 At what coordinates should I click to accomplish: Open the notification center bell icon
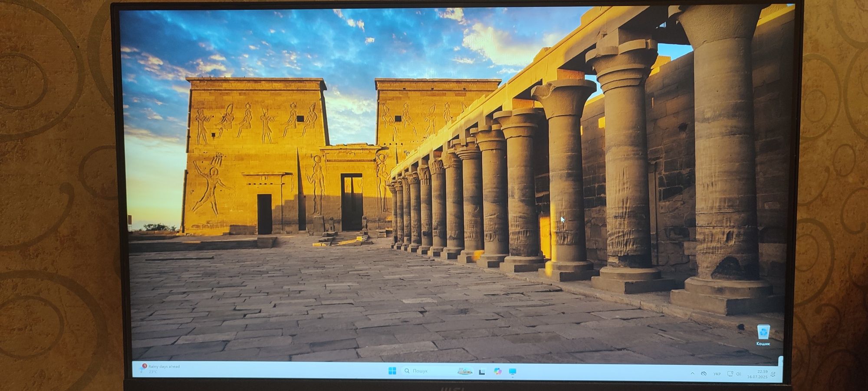(773, 374)
